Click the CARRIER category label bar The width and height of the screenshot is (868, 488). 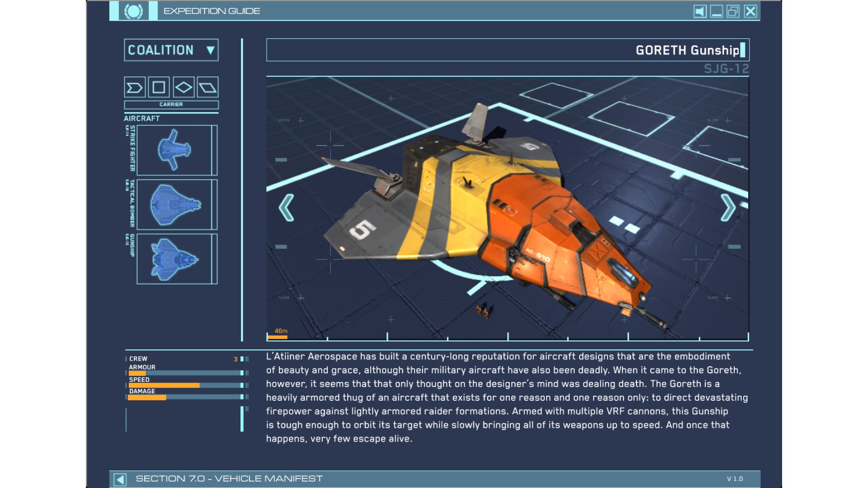click(x=171, y=104)
